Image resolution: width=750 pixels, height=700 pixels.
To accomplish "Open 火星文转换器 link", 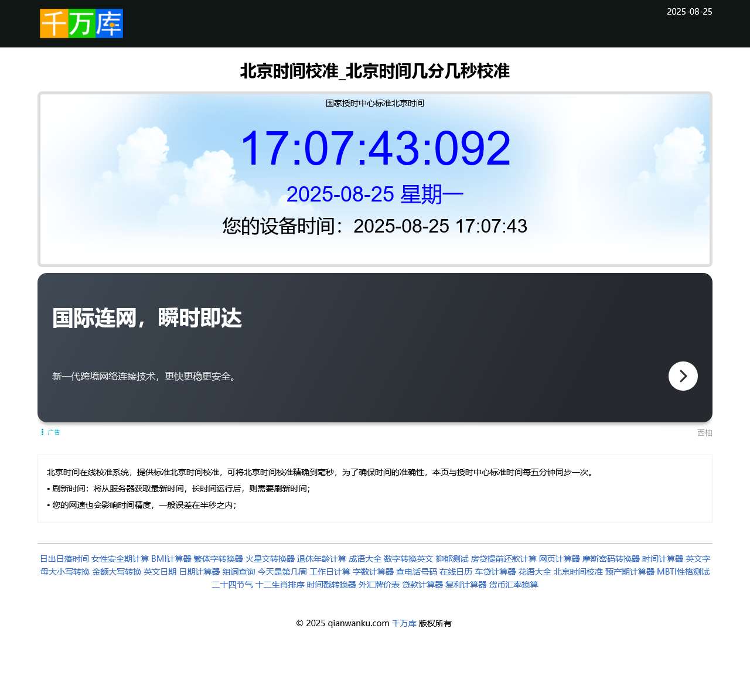I will point(270,559).
